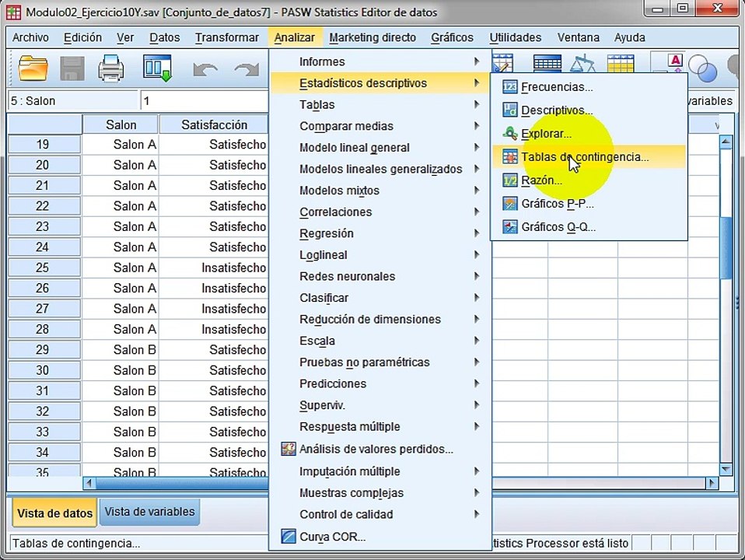This screenshot has width=745, height=560.
Task: Click the Tablas de contingencia icon
Action: pyautogui.click(x=509, y=156)
